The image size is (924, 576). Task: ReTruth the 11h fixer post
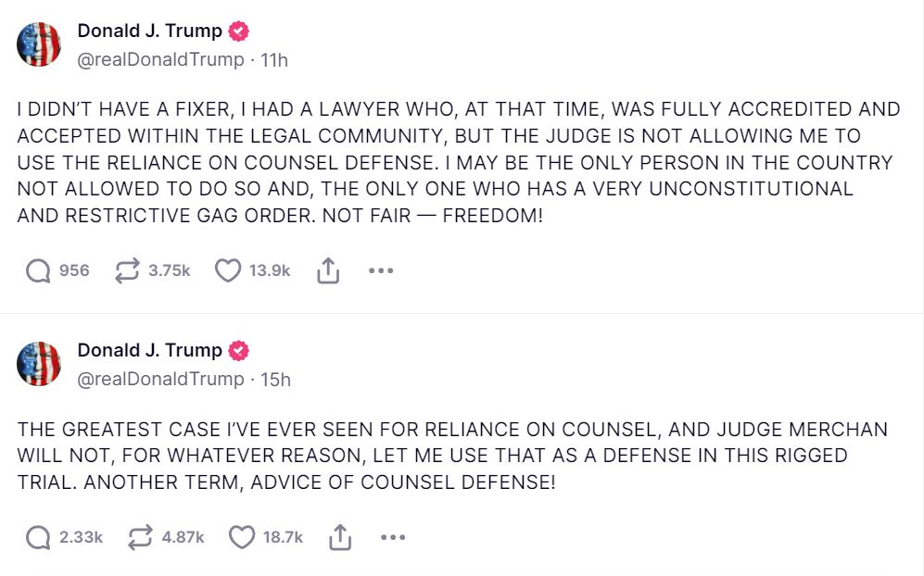(127, 270)
